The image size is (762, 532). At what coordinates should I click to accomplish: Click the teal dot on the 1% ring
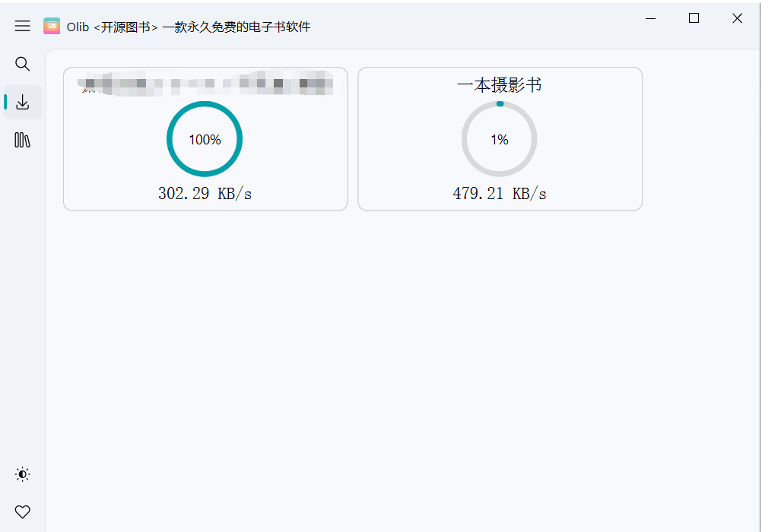pyautogui.click(x=500, y=103)
